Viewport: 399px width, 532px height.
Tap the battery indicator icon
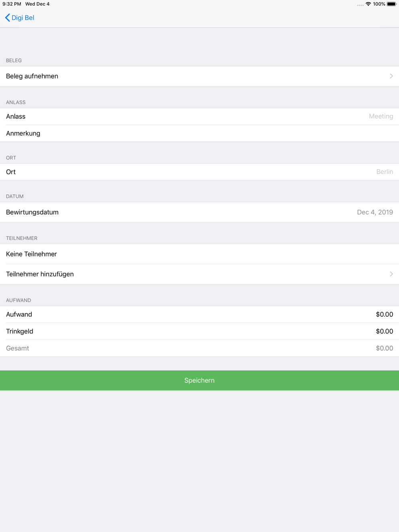[x=391, y=4]
